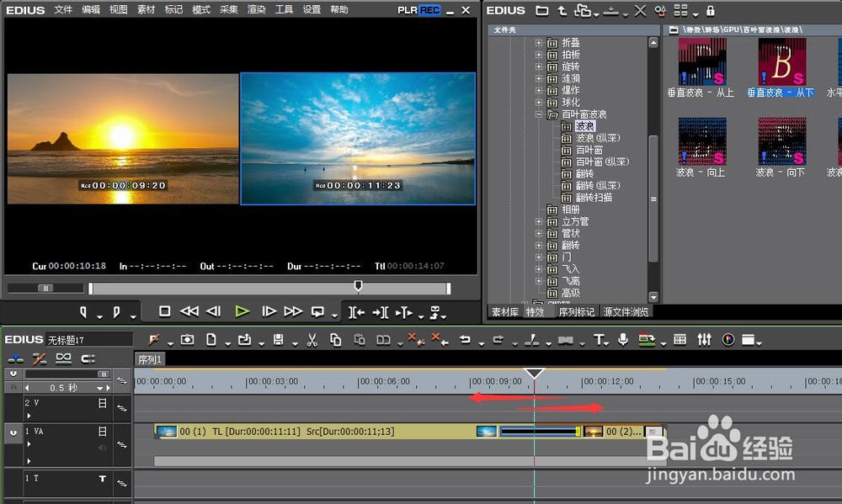Jump to previous edit point
Viewport: 842px width, 504px height.
click(356, 312)
